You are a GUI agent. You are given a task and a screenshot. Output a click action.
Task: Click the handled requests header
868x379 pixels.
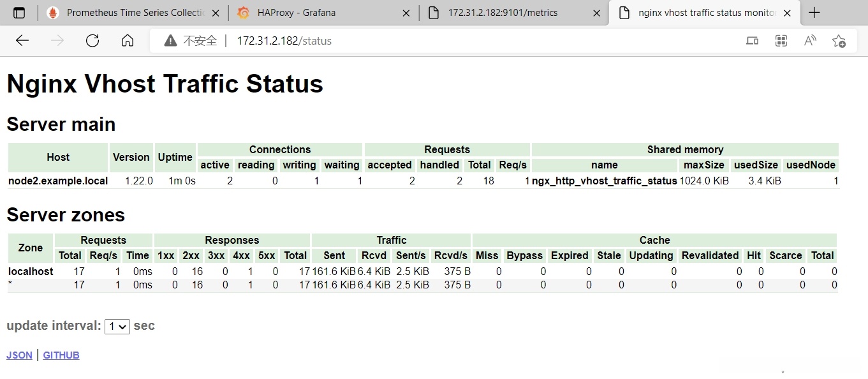(x=439, y=165)
